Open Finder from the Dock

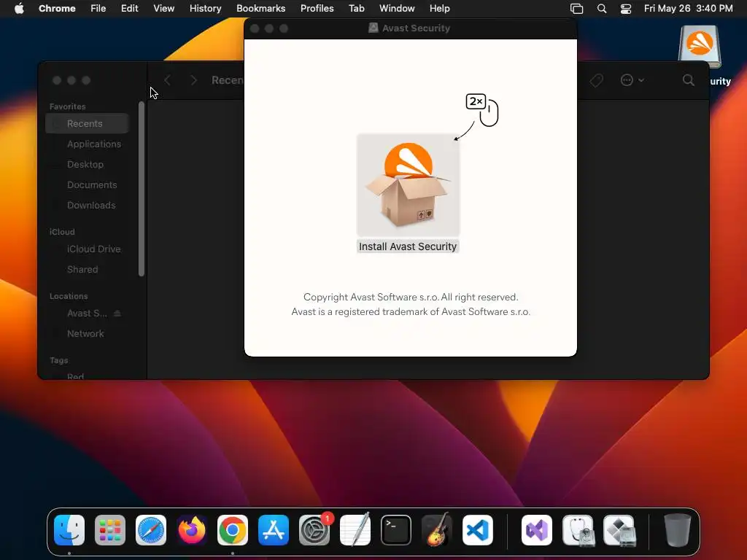[69, 530]
